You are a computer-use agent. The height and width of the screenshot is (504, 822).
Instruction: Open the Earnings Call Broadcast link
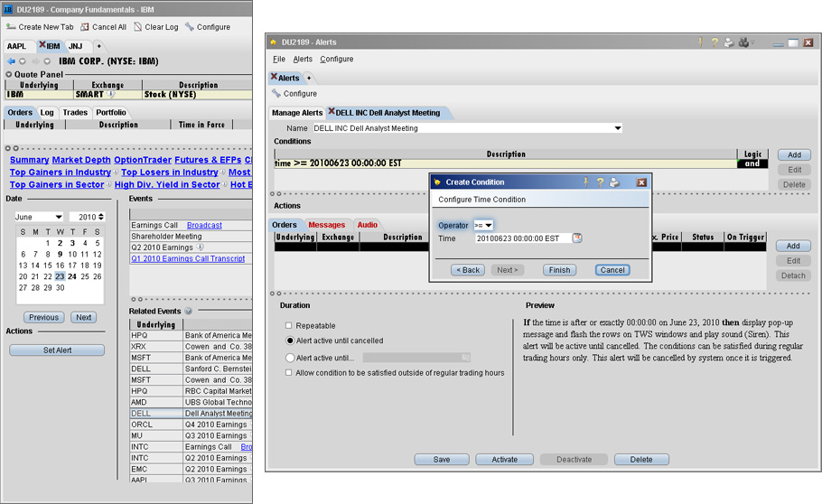204,225
